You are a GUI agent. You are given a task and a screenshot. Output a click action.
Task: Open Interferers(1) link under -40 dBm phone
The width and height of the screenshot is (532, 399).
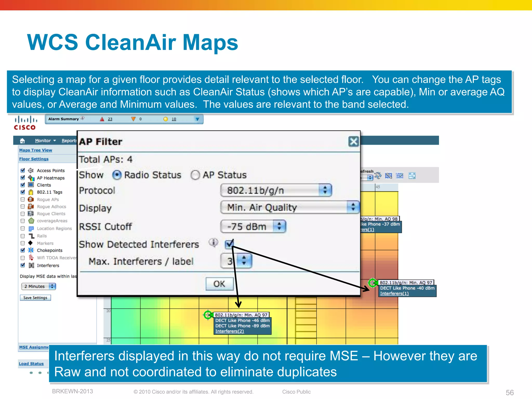[394, 293]
